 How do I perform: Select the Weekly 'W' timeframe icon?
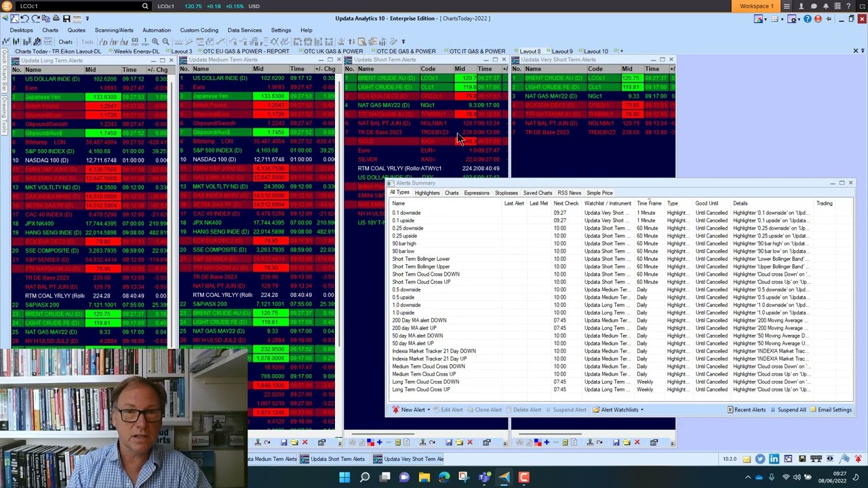(114, 41)
